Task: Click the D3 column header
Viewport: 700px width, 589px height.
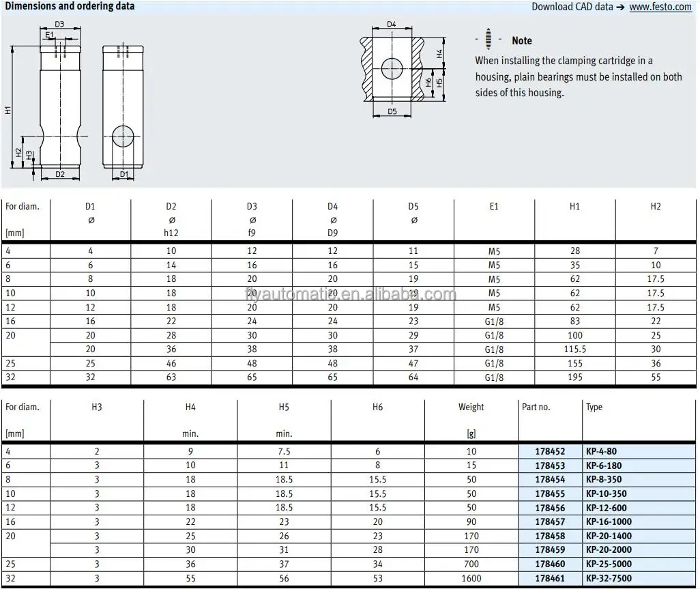Action: (252, 207)
